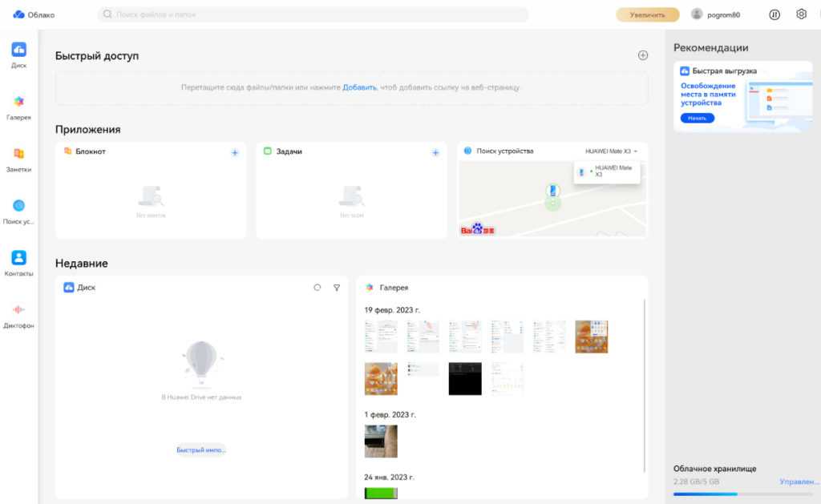The image size is (821, 504).
Task: Expand the HUAWEI Mate X3 device dropdown
Action: coord(612,151)
